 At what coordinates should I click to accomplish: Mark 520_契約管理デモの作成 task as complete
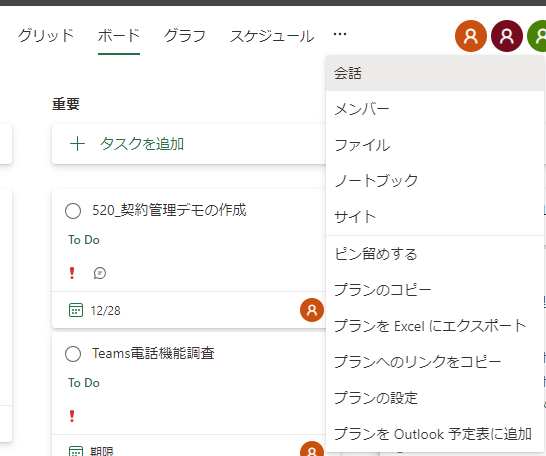click(73, 211)
